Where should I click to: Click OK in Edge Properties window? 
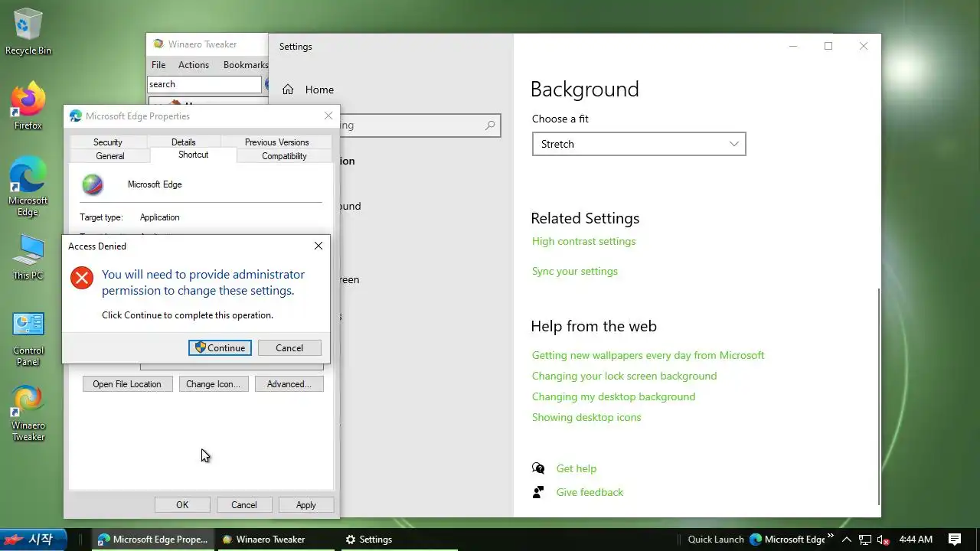[x=182, y=504]
